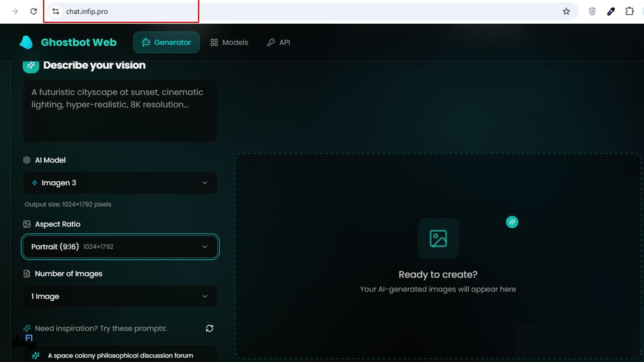Click the Number of Images icon
Image resolution: width=644 pixels, height=362 pixels.
(27, 274)
